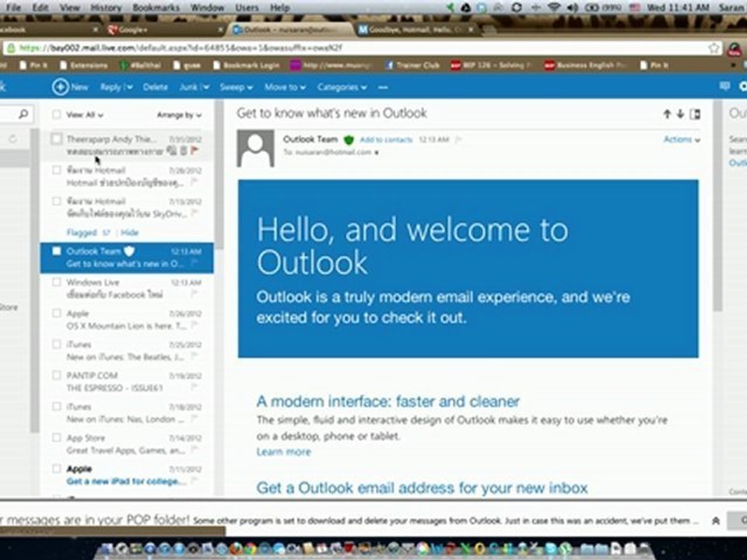Expand the Categories dropdown
The image size is (747, 560).
pos(342,88)
